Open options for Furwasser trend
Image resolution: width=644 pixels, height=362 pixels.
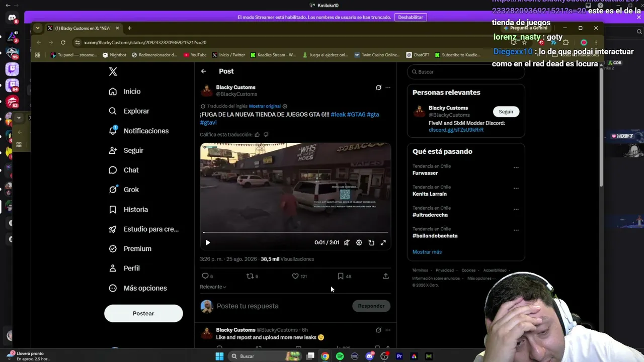point(516,167)
